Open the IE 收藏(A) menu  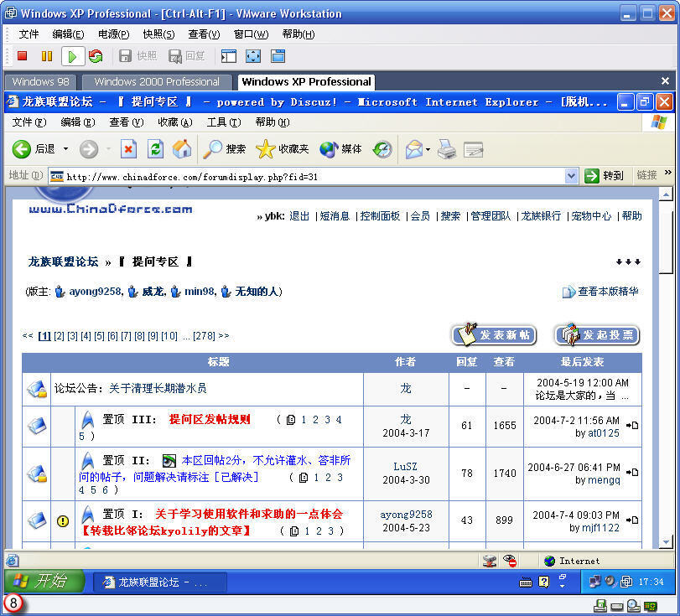click(x=174, y=122)
